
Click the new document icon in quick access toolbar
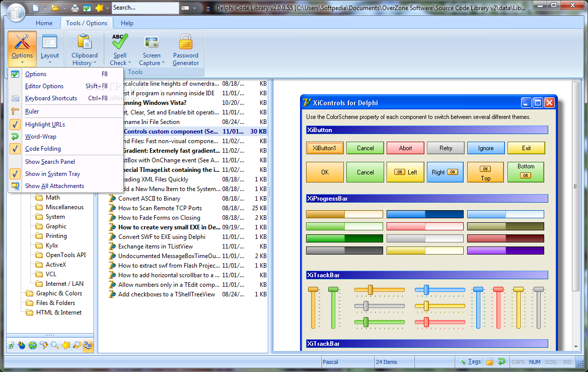pos(35,8)
